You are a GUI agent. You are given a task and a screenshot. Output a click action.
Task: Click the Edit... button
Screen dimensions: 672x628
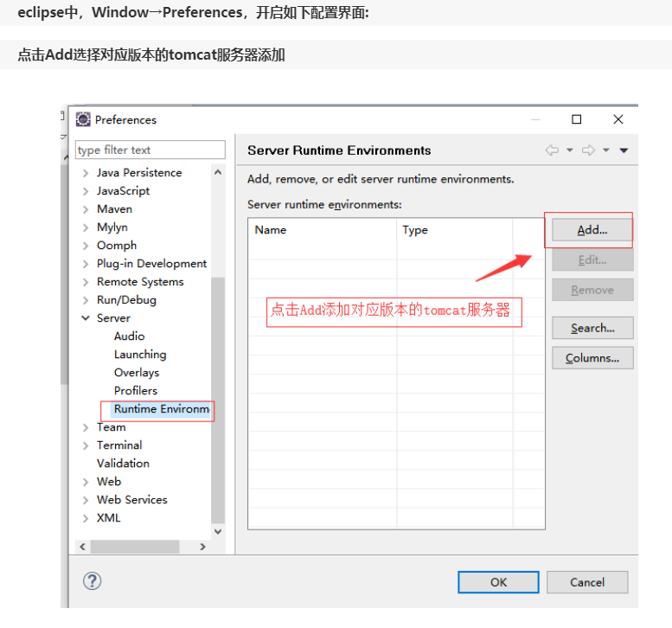coord(592,260)
